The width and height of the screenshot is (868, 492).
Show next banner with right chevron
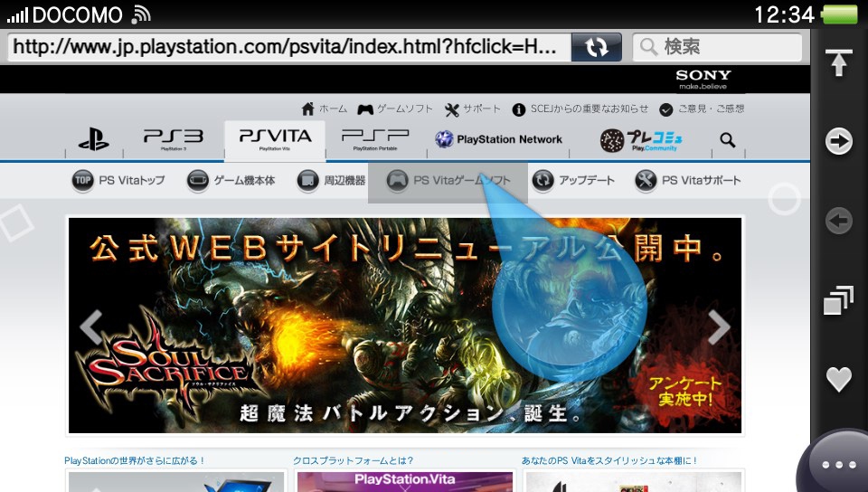pos(718,327)
